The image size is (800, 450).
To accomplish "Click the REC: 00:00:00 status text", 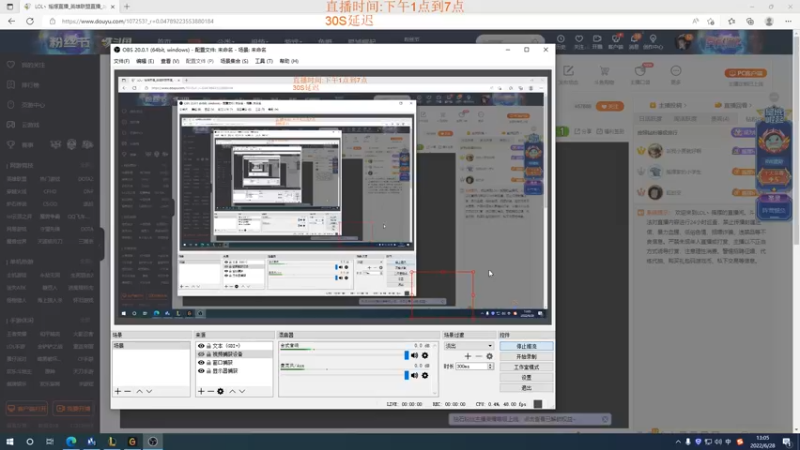I will (x=449, y=404).
